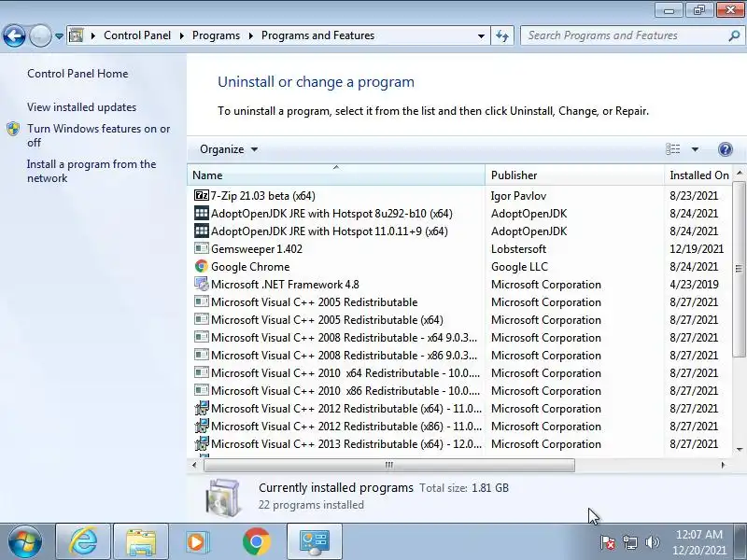Open Google Chrome from the taskbar

tap(256, 541)
